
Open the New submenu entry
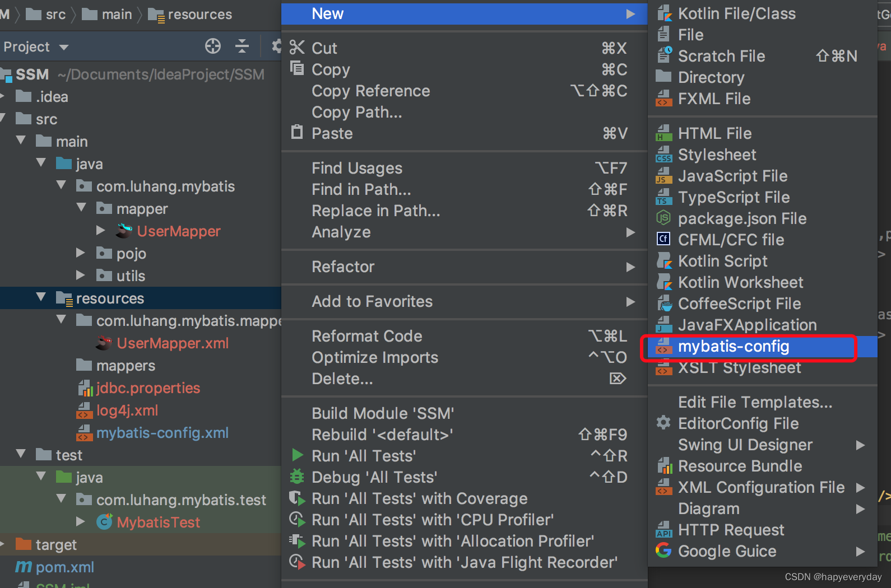pyautogui.click(x=464, y=13)
